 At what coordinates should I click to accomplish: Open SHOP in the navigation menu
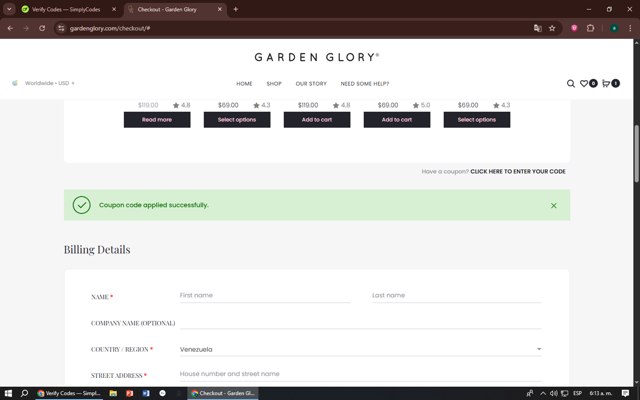[x=274, y=84]
